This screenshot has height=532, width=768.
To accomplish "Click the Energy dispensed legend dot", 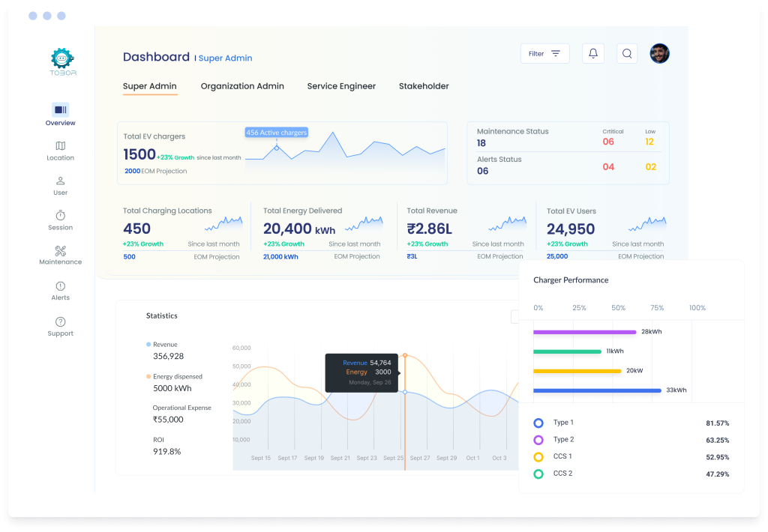I will click(x=148, y=376).
